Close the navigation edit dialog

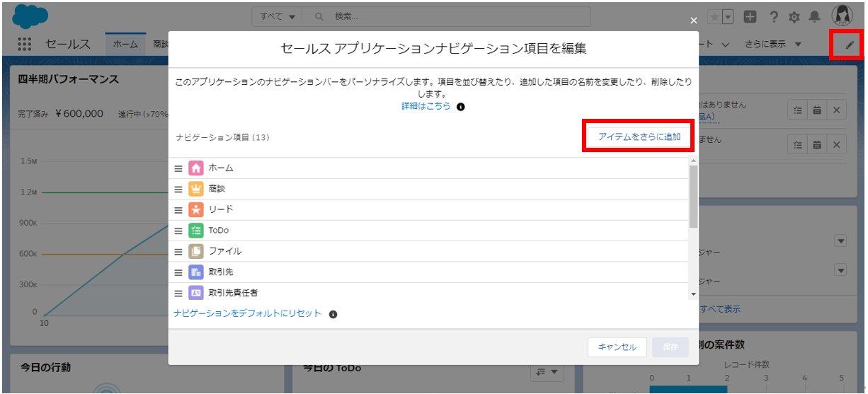694,21
